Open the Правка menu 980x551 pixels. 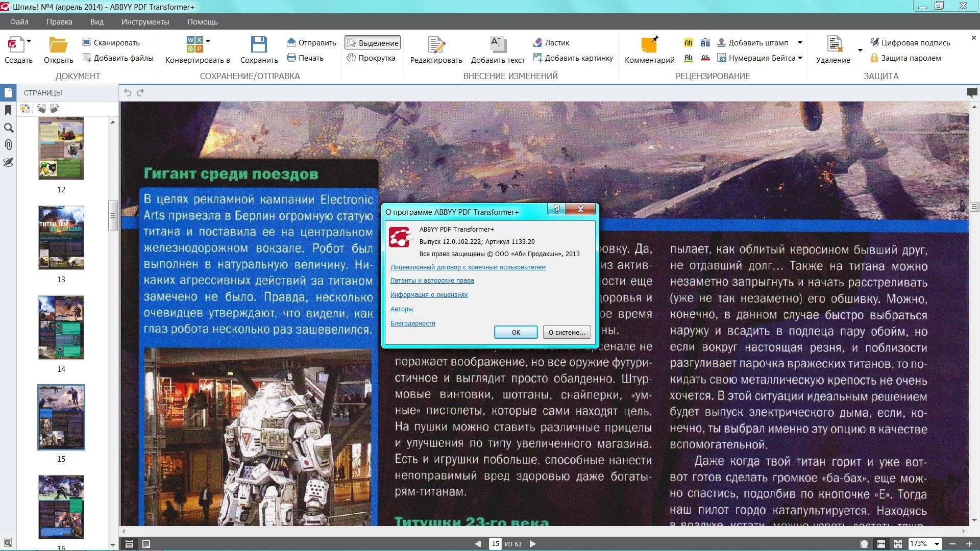point(59,22)
